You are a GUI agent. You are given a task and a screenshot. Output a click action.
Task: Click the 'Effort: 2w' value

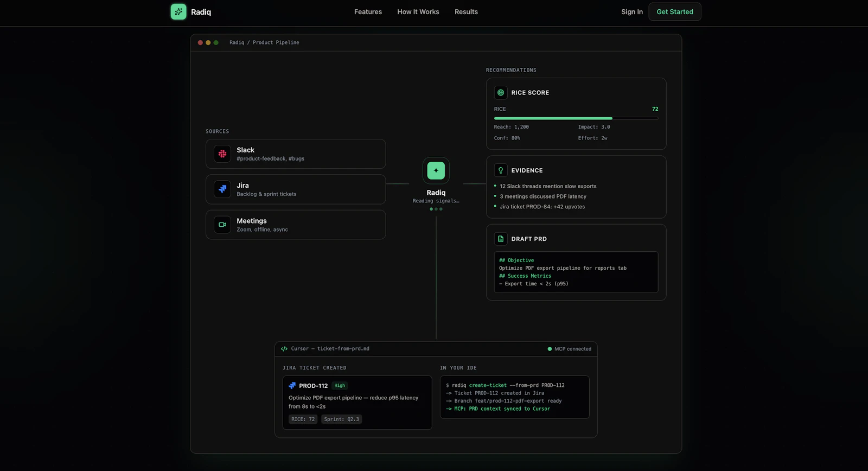tap(592, 138)
